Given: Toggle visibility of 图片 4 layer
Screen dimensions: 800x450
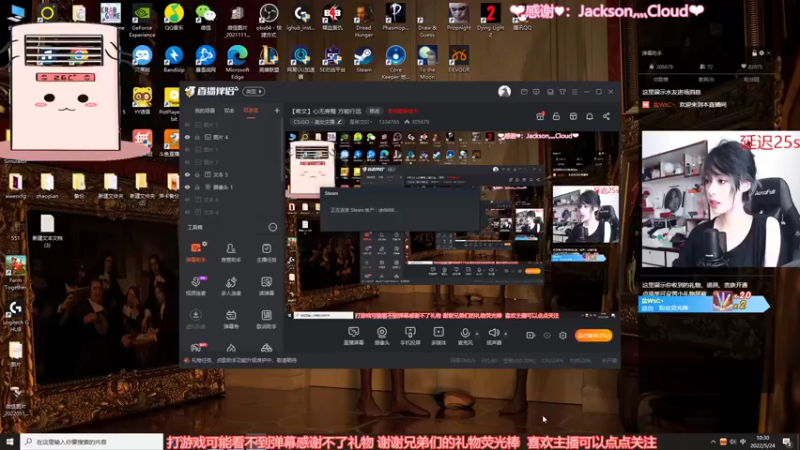Looking at the screenshot, I should pyautogui.click(x=188, y=137).
